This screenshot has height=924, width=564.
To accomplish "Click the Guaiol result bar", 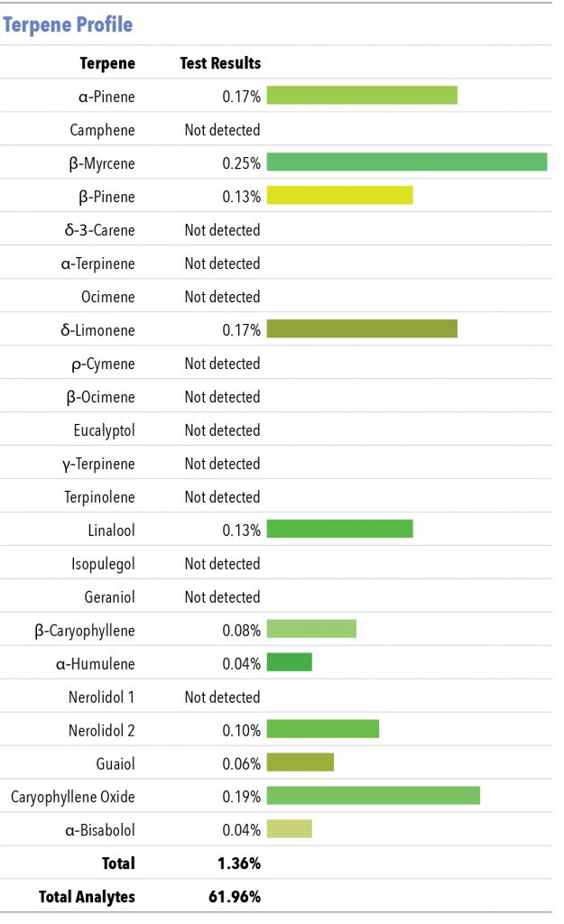I will (x=300, y=762).
